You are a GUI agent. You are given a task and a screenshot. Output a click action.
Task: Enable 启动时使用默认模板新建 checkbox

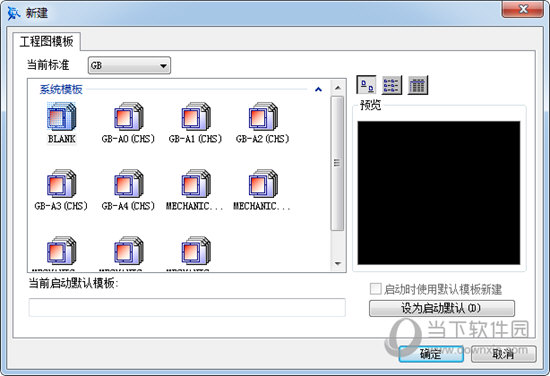[375, 289]
